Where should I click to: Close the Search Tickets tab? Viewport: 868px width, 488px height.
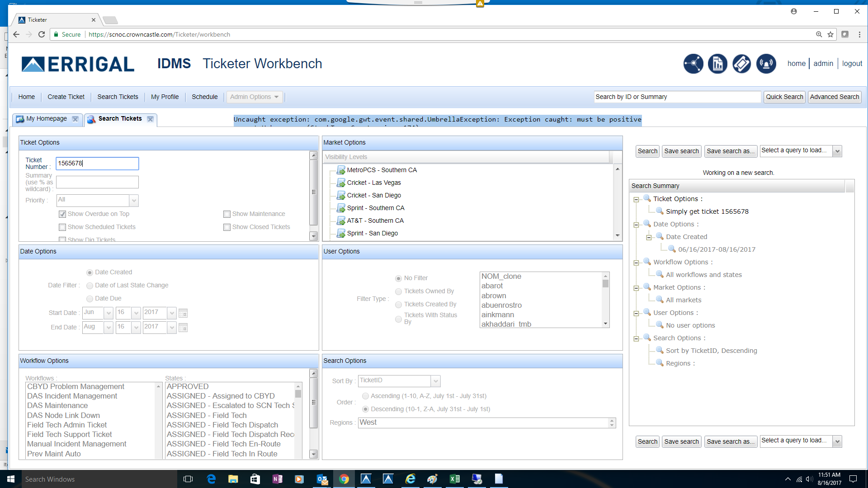click(x=151, y=119)
